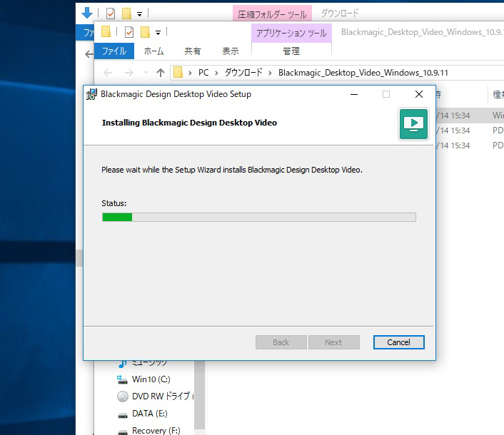504x435 pixels.
Task: Select 圧縮フォルダー ツール tab in back Explorer window
Action: 272,14
